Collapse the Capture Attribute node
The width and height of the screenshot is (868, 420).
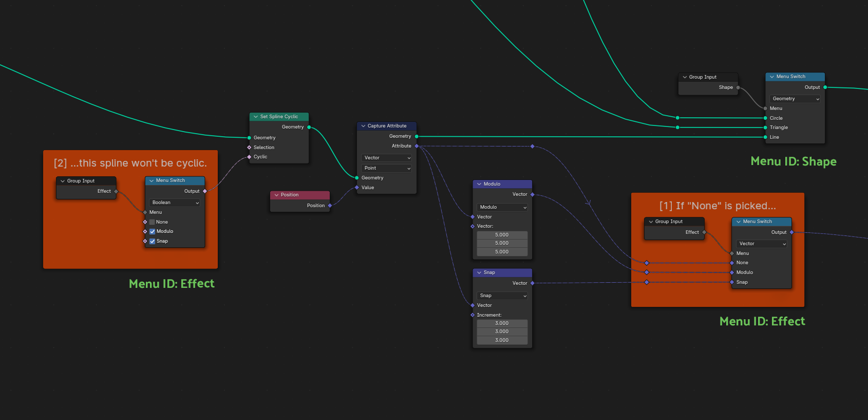pyautogui.click(x=363, y=126)
